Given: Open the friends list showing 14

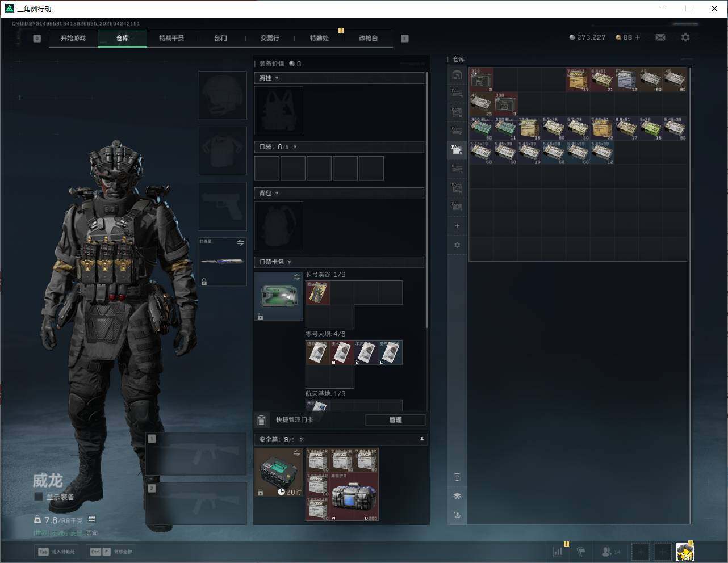Looking at the screenshot, I should pos(611,551).
